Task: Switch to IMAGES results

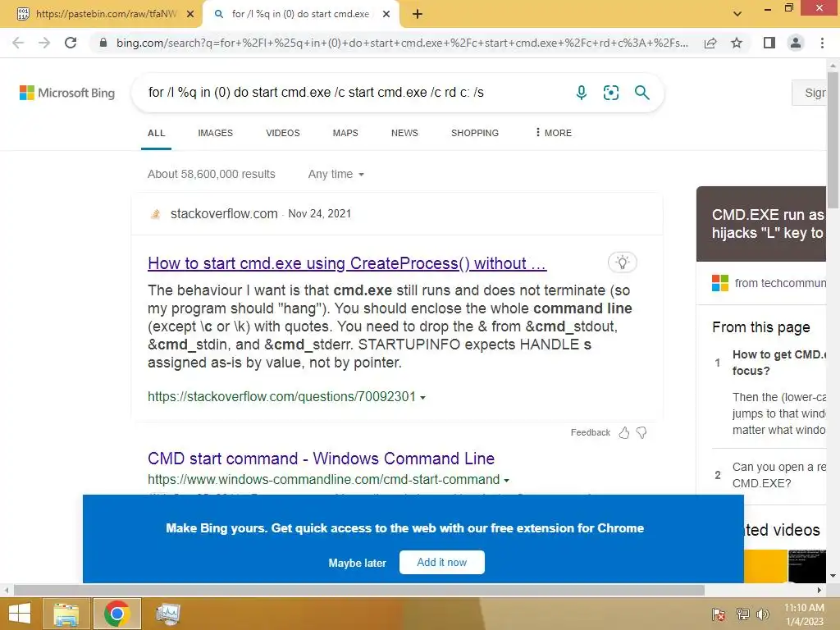Action: (216, 133)
